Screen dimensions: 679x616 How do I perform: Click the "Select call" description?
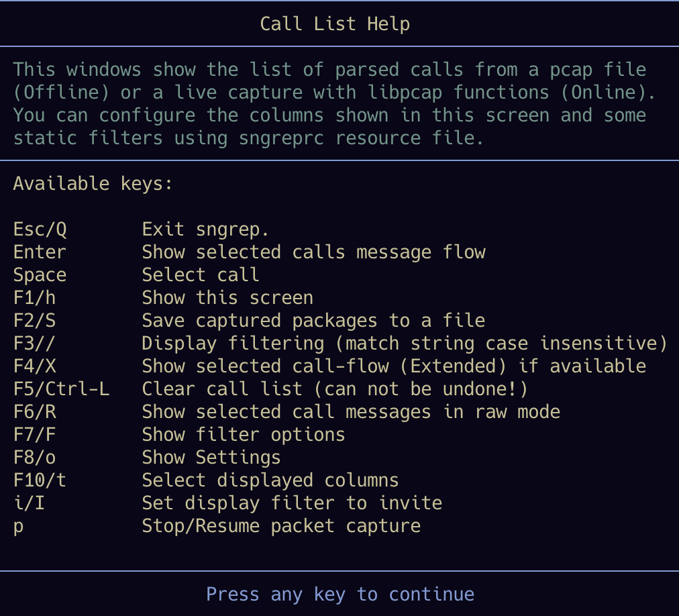tap(200, 275)
